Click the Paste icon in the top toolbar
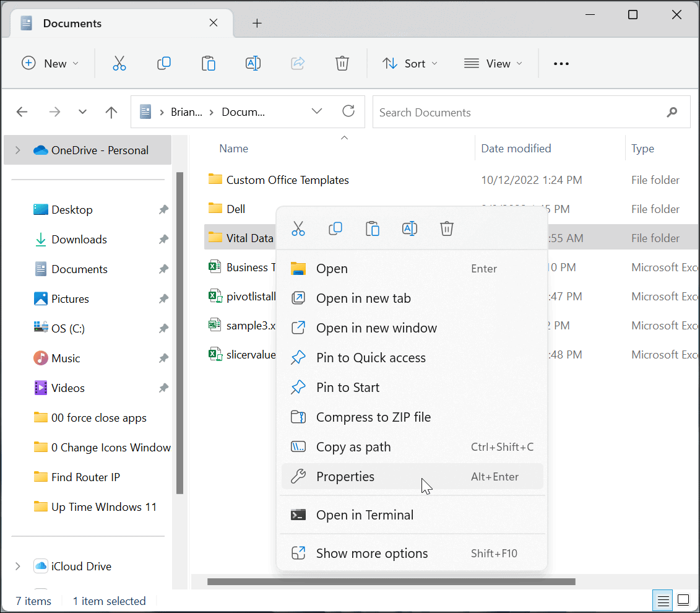Image resolution: width=700 pixels, height=613 pixels. pos(209,63)
